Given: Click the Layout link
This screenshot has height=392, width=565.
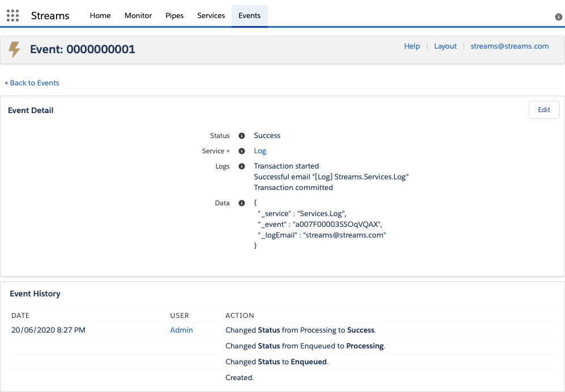Looking at the screenshot, I should point(446,46).
